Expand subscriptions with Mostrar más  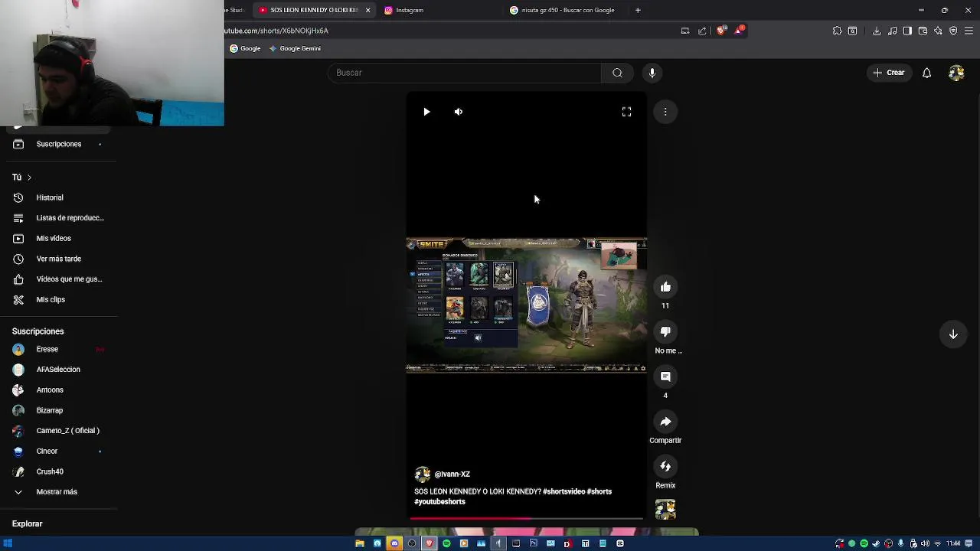click(58, 492)
